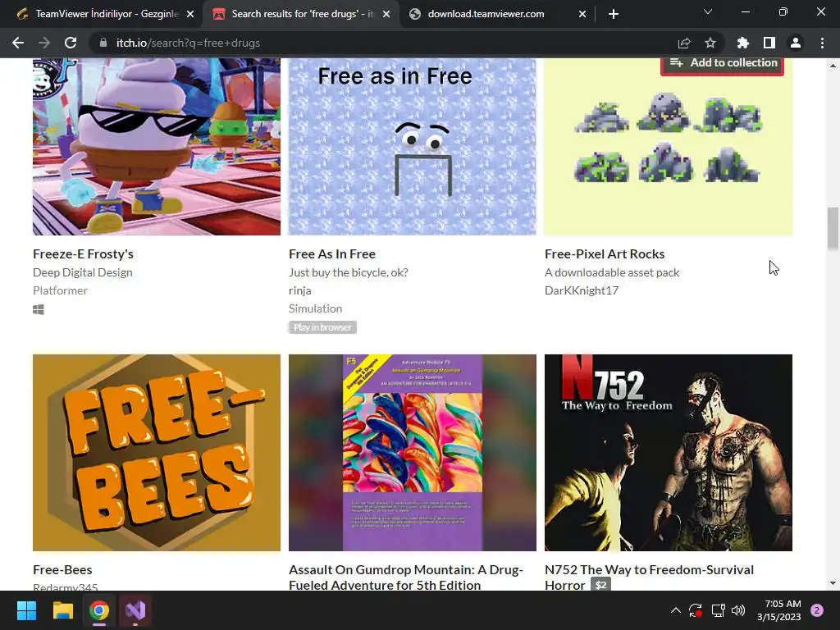The width and height of the screenshot is (840, 630).
Task: Click the Play in browser badge
Action: click(x=322, y=327)
